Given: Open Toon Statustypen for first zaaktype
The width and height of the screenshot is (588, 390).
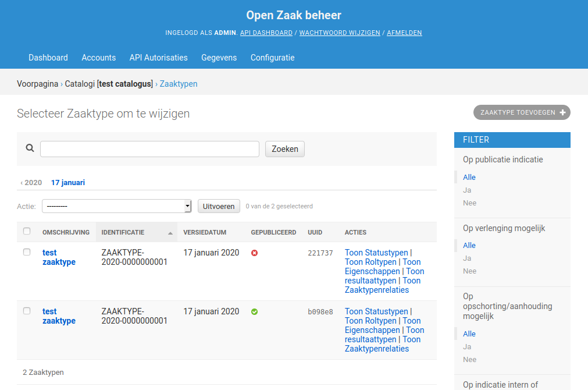Looking at the screenshot, I should [x=376, y=253].
